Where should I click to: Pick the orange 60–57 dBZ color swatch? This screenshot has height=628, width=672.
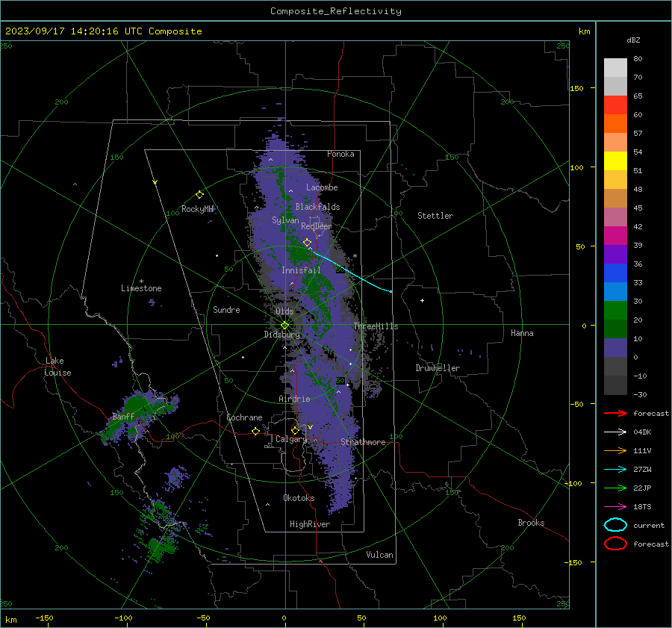click(615, 124)
